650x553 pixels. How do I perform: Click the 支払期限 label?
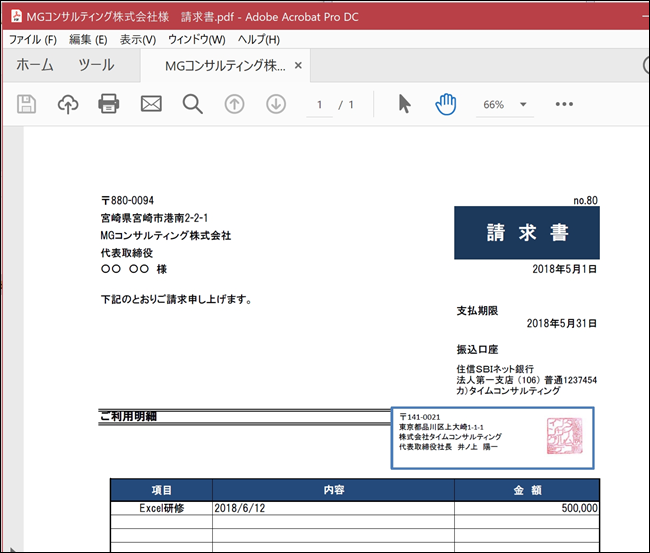[477, 311]
